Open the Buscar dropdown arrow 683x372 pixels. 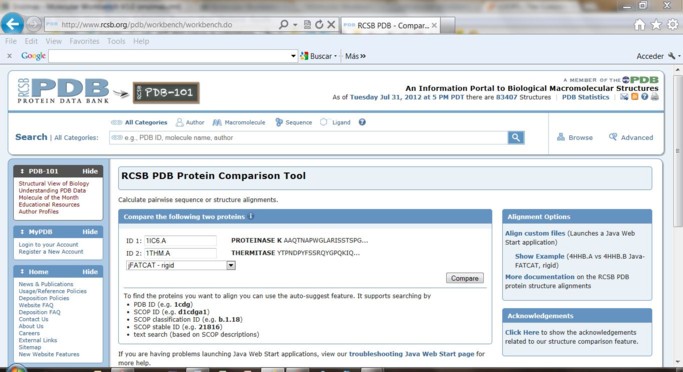pyautogui.click(x=335, y=57)
